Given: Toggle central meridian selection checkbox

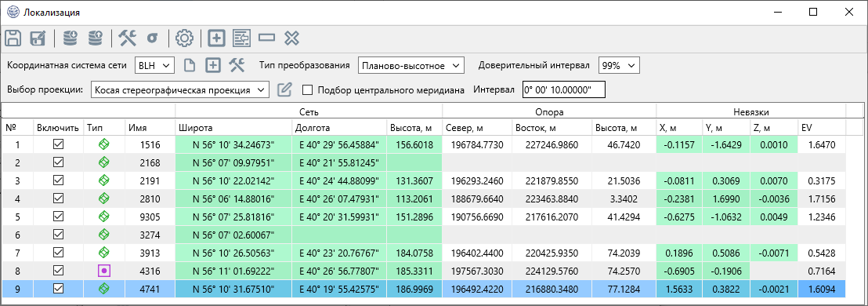Looking at the screenshot, I should pyautogui.click(x=308, y=89).
